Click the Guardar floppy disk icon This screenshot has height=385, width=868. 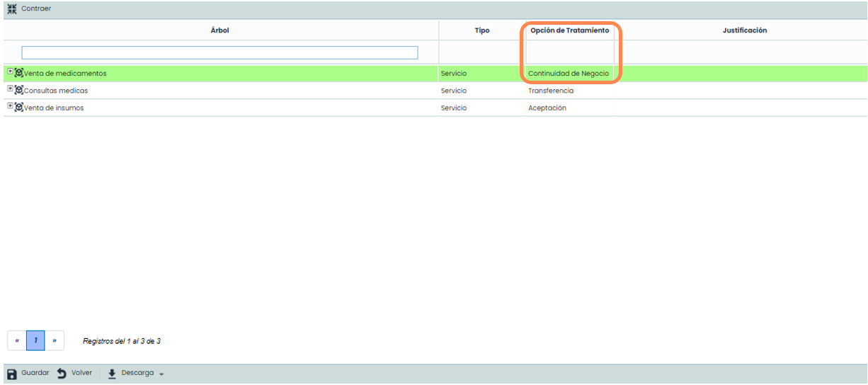coord(12,374)
